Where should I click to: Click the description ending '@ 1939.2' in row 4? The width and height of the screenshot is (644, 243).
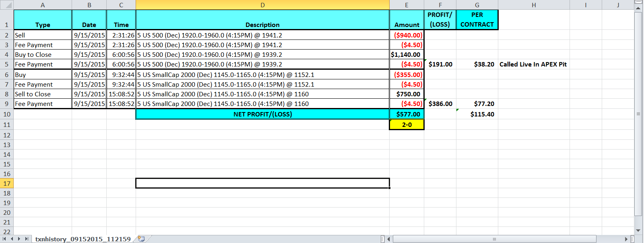(x=262, y=54)
